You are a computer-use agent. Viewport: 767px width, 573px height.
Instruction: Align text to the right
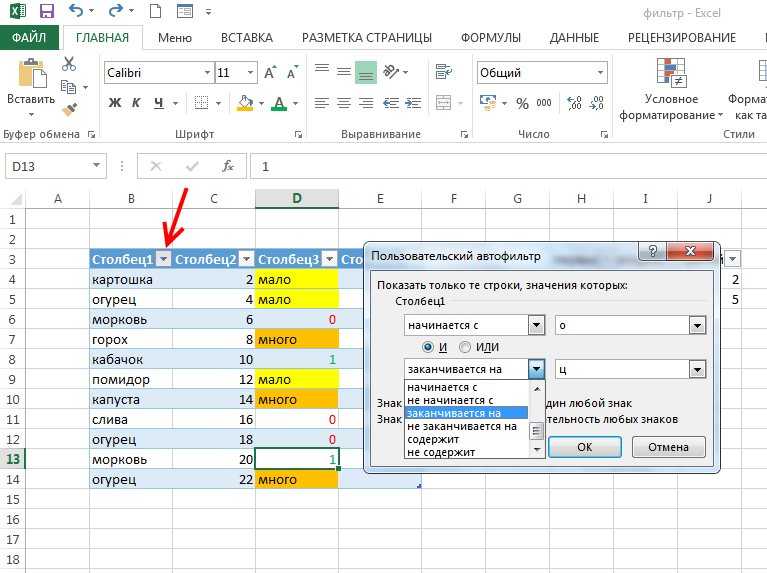(366, 103)
